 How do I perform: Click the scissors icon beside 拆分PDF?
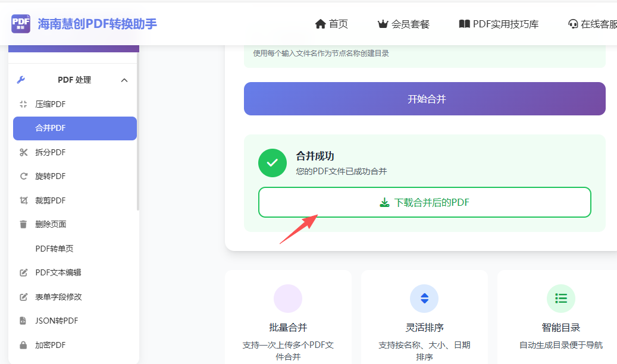pos(24,152)
